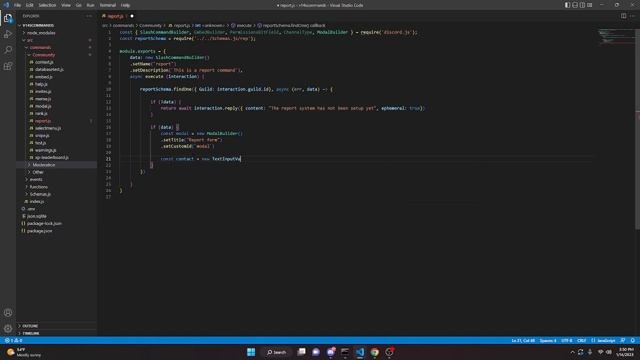Open notifications bell in status bar
This screenshot has width=640, height=360.
[633, 340]
